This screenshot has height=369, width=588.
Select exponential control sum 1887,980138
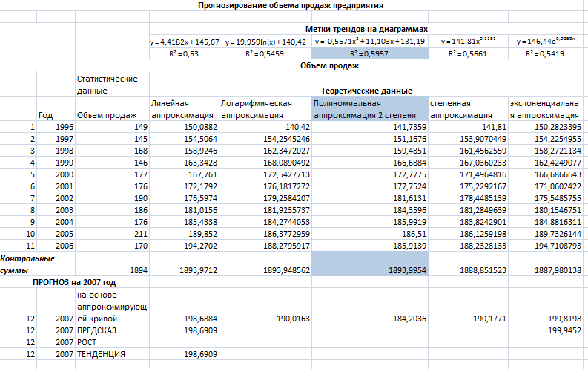(x=558, y=270)
